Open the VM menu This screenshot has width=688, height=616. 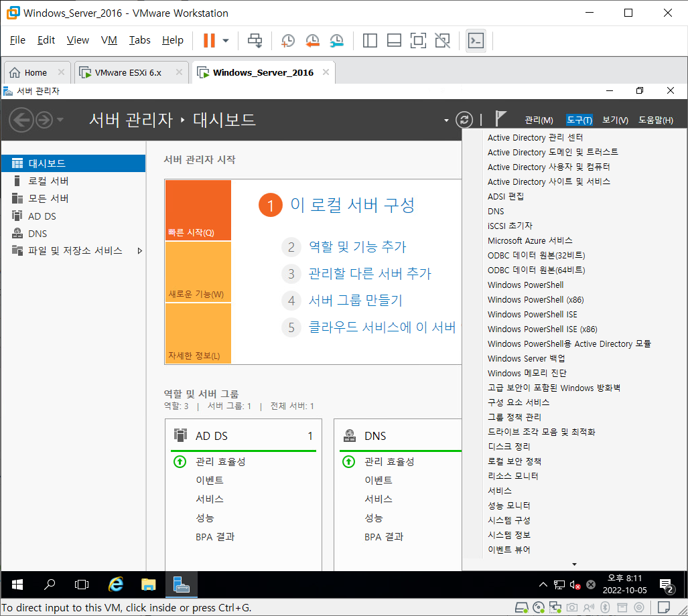[109, 40]
